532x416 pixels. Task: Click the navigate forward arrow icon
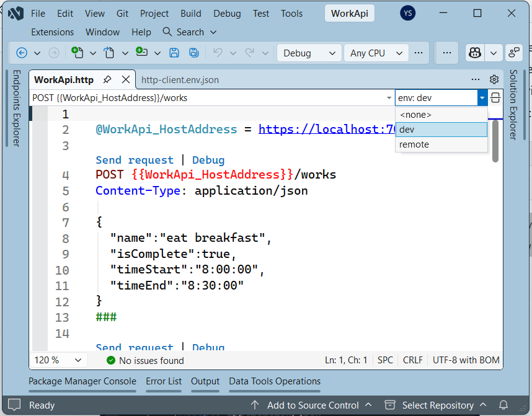tap(54, 53)
